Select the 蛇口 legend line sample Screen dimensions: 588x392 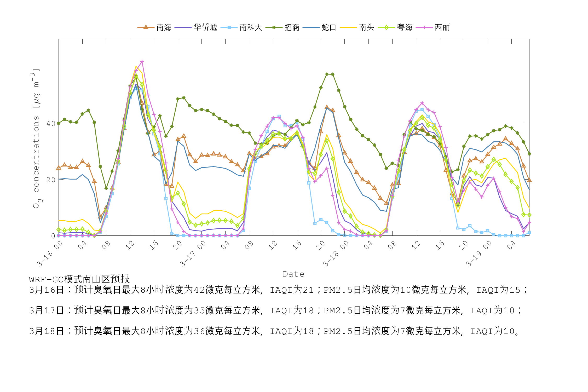[312, 27]
